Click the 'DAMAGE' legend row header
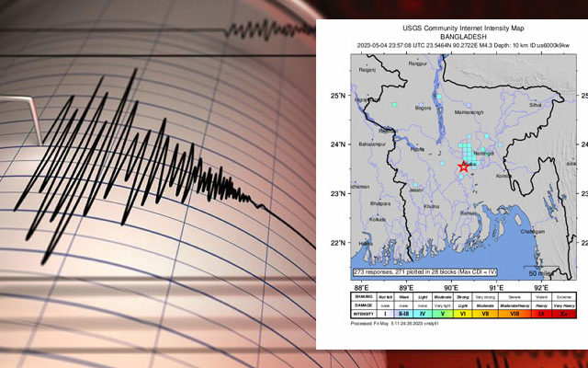The image size is (588, 368). click(x=364, y=305)
